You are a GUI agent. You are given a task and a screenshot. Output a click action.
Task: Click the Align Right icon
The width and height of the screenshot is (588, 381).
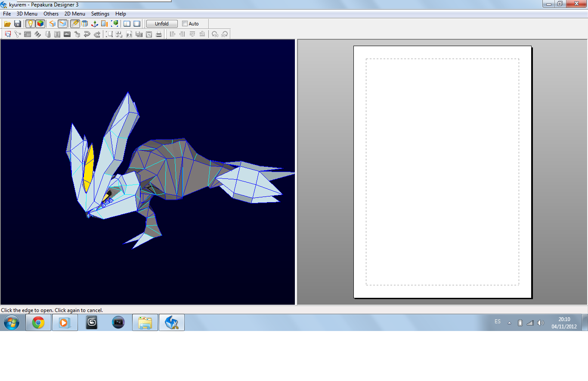pyautogui.click(x=182, y=34)
